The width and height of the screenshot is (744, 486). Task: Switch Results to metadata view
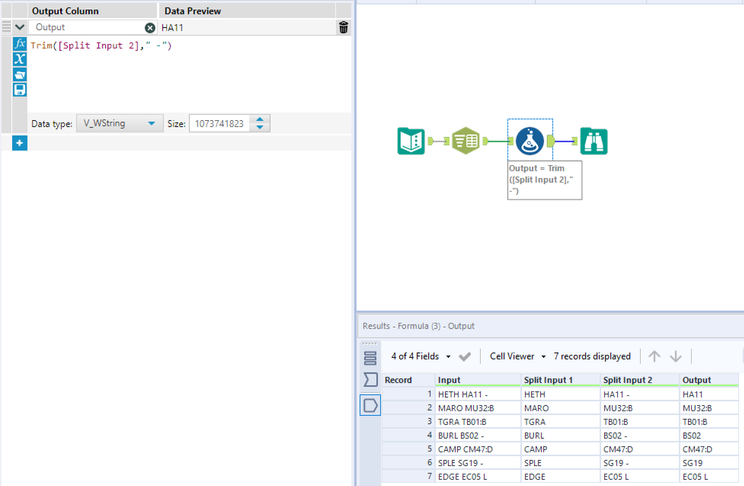coord(370,380)
